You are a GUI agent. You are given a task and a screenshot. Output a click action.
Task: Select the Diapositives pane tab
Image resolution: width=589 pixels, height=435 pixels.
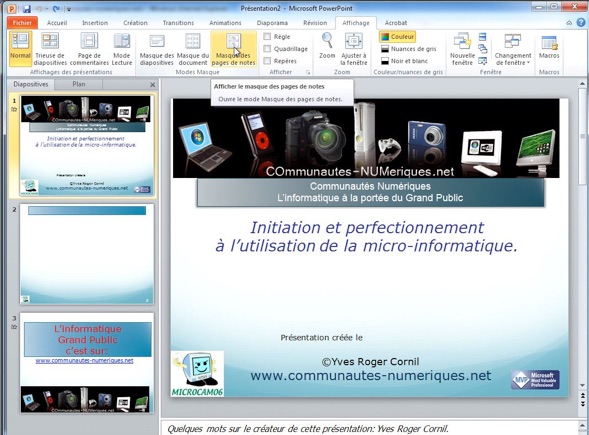31,84
